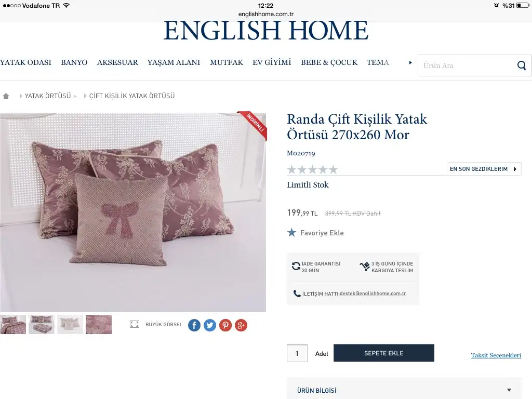Viewport: 532px width, 399px height.
Task: Share product on Facebook
Action: point(194,325)
